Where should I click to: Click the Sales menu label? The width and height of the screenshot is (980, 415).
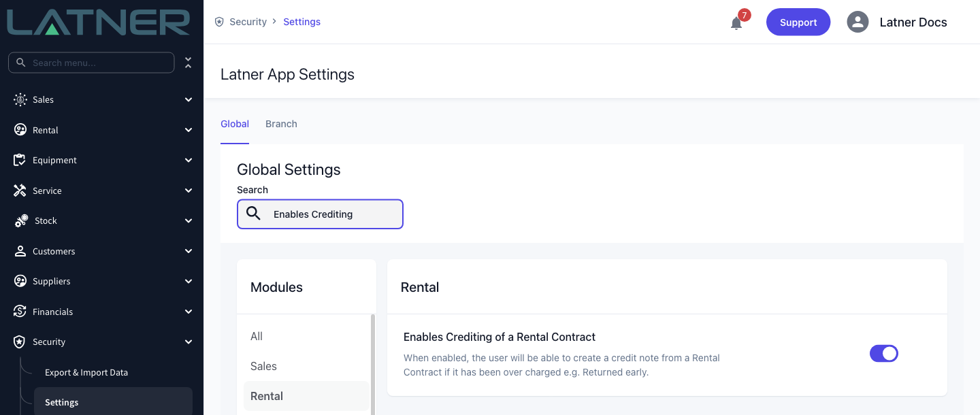tap(43, 99)
